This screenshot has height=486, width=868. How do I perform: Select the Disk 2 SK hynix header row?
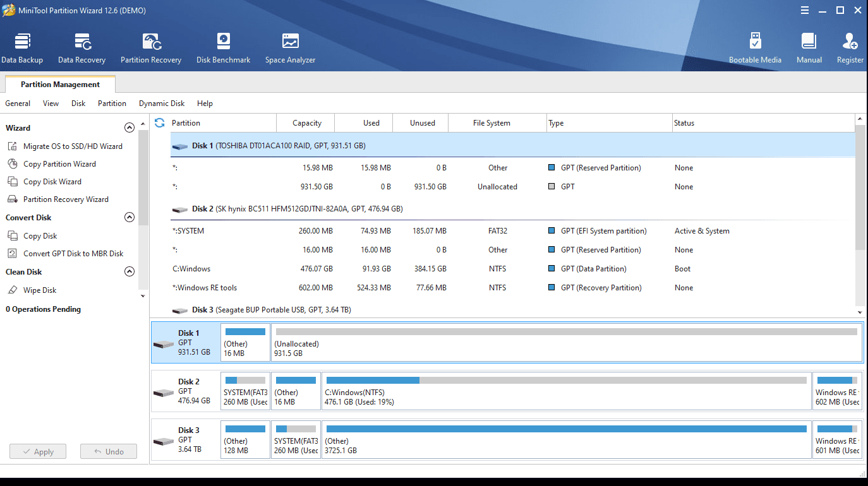coord(512,209)
